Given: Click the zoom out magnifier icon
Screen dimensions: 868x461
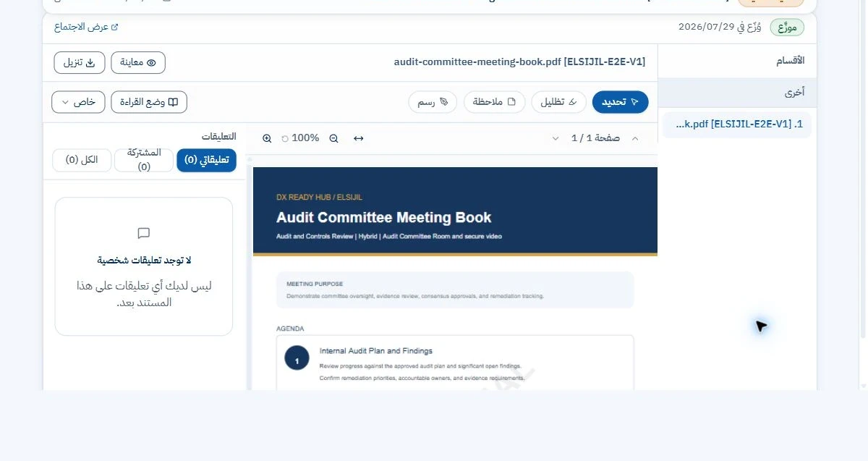Looking at the screenshot, I should coord(333,138).
